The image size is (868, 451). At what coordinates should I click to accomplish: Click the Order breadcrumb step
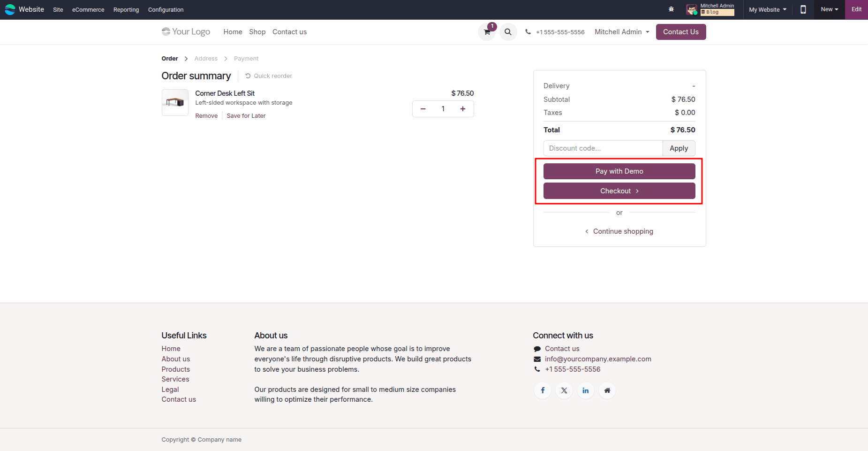point(170,59)
